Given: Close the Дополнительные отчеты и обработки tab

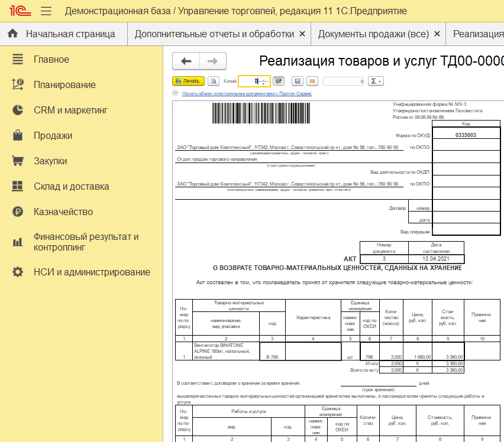Looking at the screenshot, I should tap(302, 34).
